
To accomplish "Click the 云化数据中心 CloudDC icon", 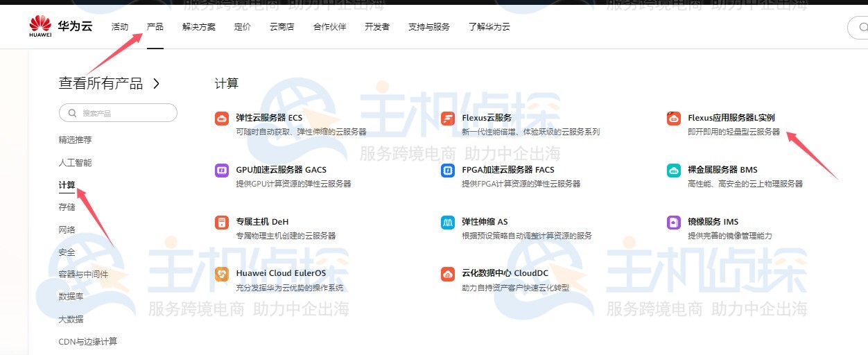I will [448, 275].
